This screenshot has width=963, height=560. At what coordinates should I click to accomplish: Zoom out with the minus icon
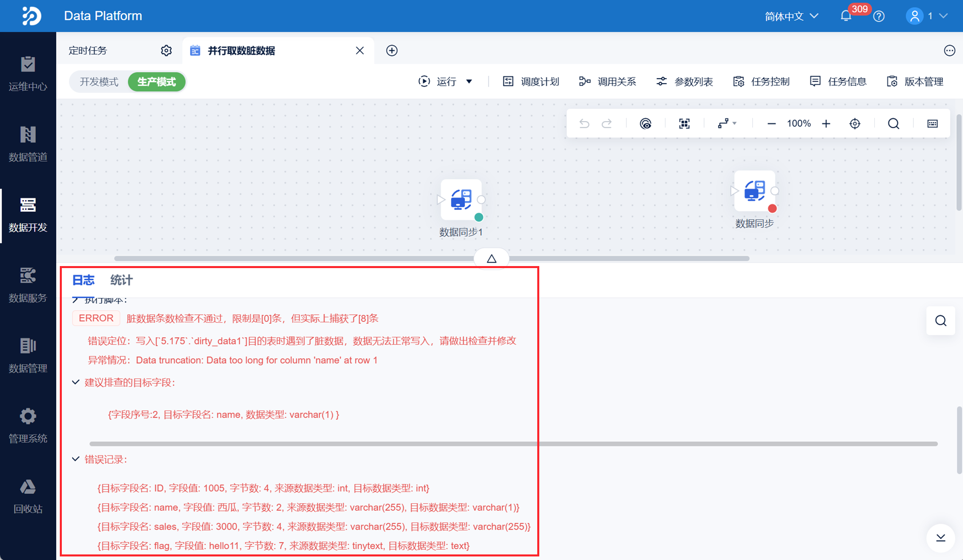point(771,124)
